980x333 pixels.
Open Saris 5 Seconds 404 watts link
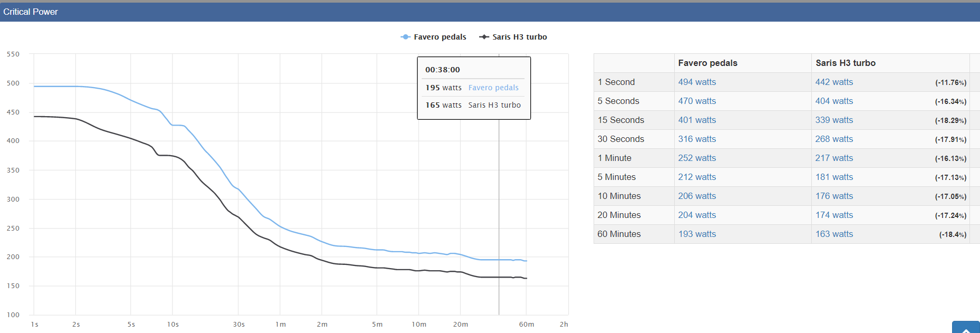(x=834, y=101)
